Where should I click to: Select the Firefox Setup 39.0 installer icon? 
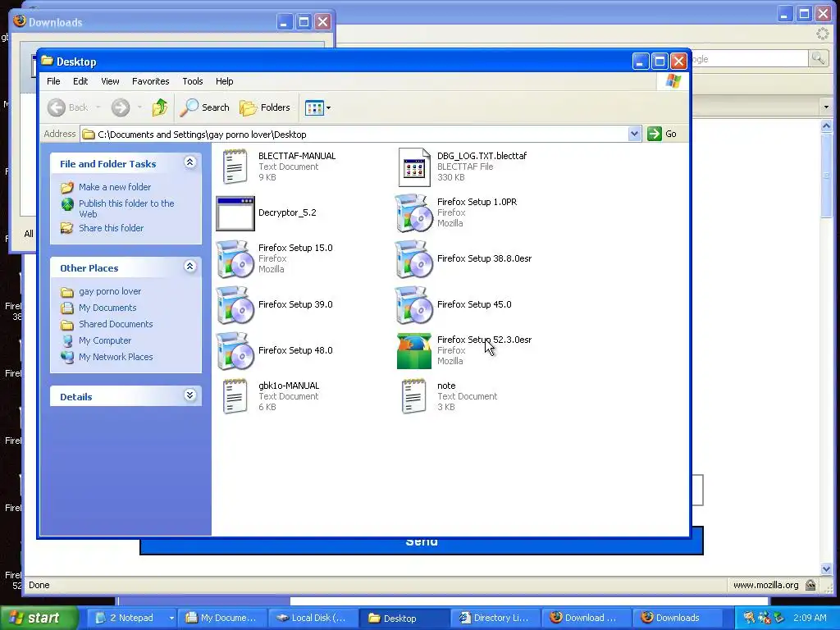tap(235, 305)
